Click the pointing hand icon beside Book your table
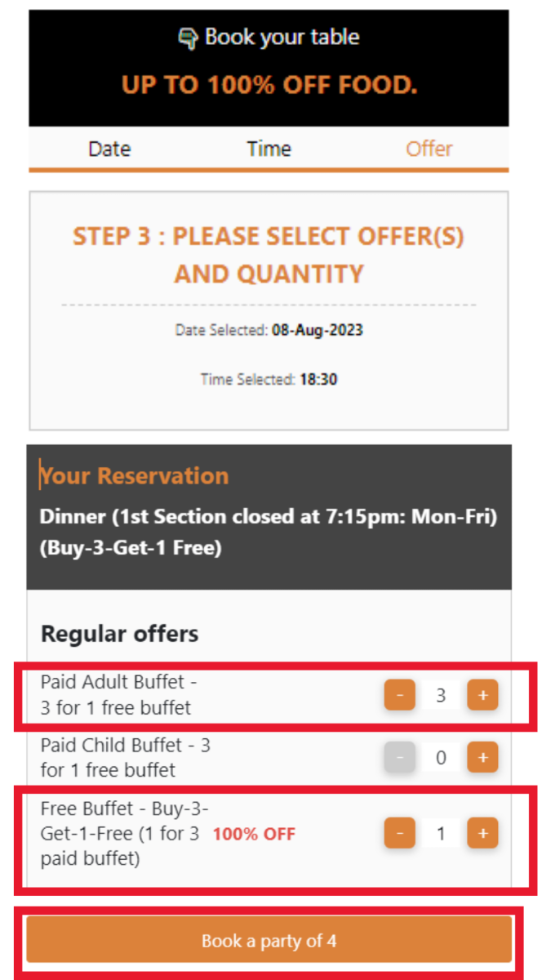Image resolution: width=551 pixels, height=980 pixels. (x=188, y=38)
